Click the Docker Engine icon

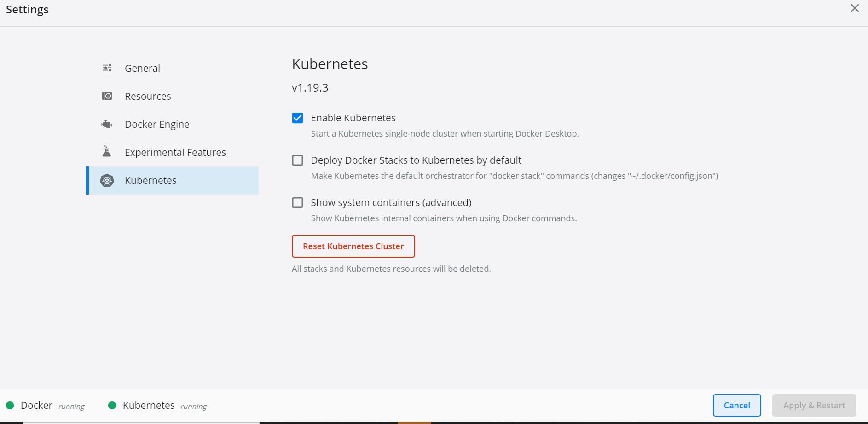[x=107, y=124]
